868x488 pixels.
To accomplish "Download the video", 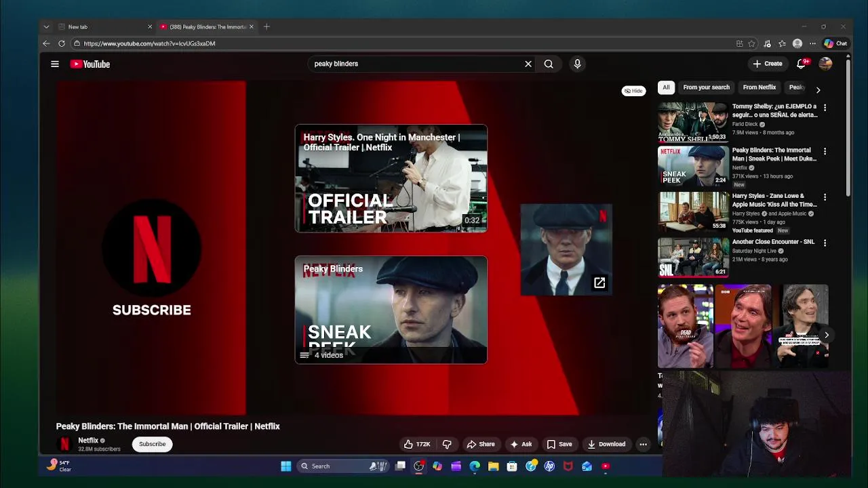I will tap(606, 444).
